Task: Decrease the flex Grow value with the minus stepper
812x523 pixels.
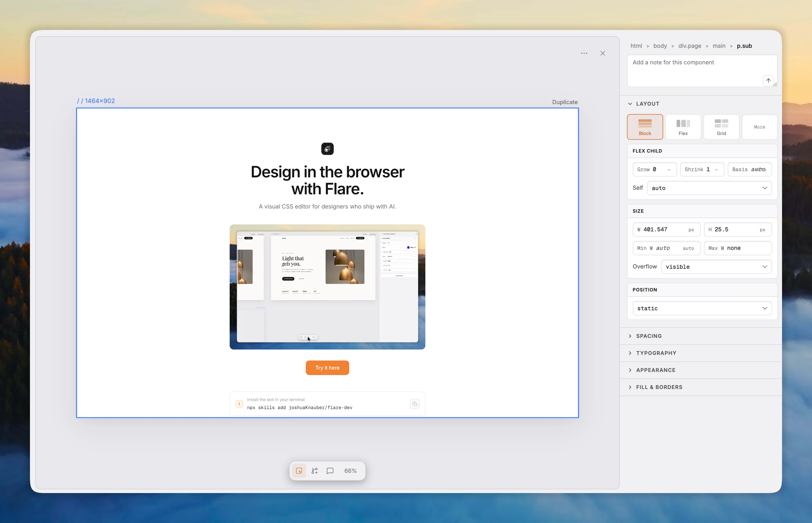Action: pyautogui.click(x=668, y=169)
